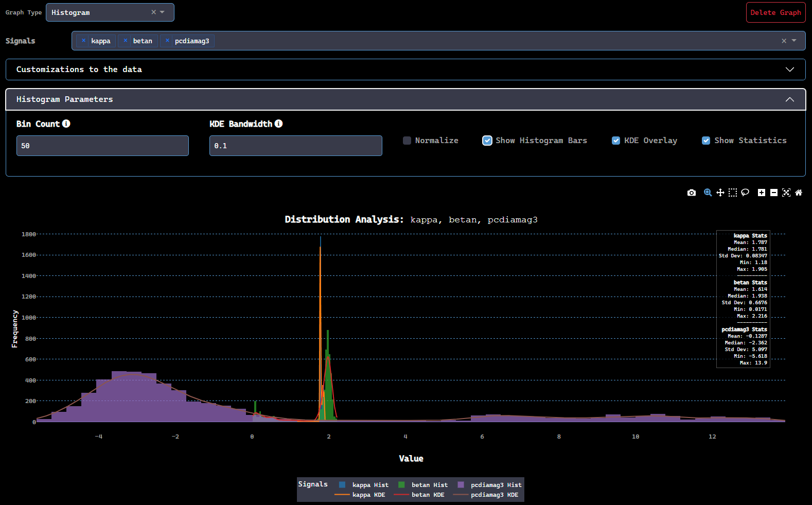Open Bin Count info tooltip icon

tap(66, 124)
